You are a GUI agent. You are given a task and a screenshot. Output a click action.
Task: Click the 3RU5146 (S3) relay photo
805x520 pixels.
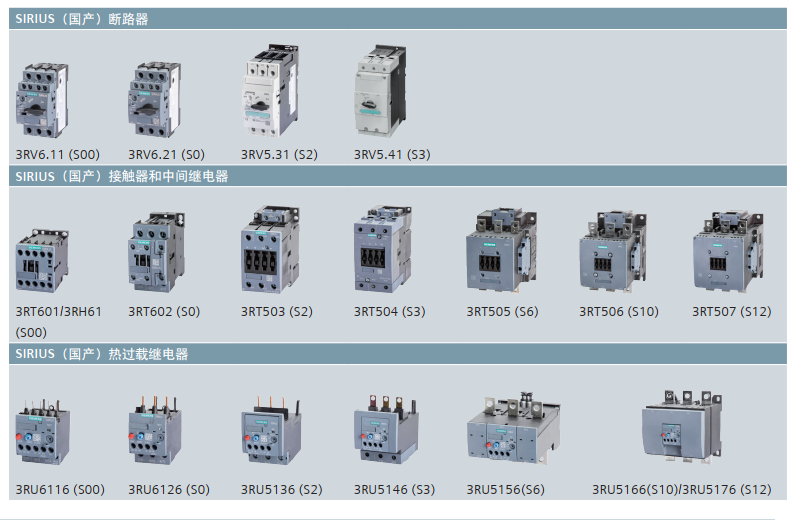(386, 429)
